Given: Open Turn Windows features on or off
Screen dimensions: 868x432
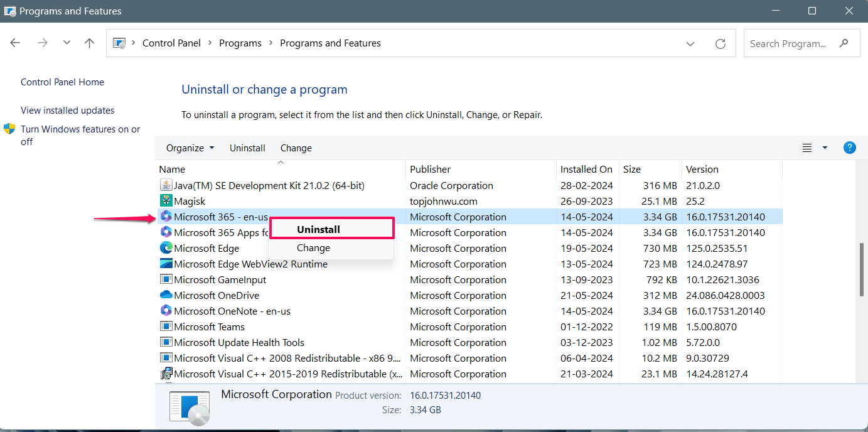Looking at the screenshot, I should click(80, 135).
